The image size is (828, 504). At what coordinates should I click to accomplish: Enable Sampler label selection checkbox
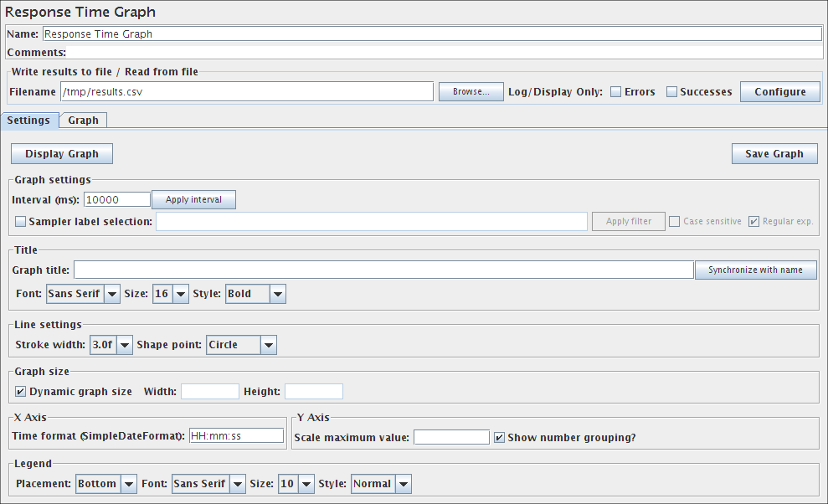21,222
